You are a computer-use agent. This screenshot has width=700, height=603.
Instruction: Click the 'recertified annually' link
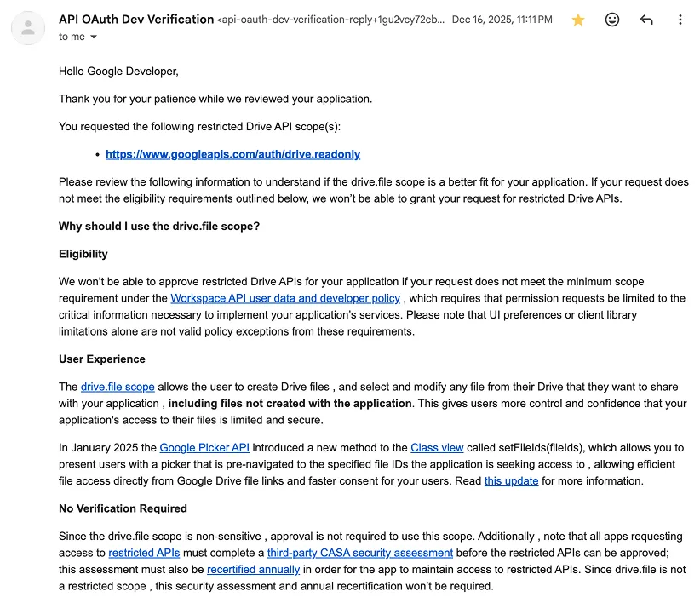click(x=253, y=569)
